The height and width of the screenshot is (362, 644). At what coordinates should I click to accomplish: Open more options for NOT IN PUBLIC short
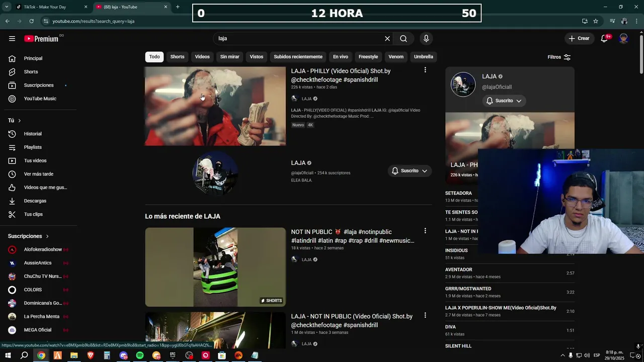(x=425, y=231)
